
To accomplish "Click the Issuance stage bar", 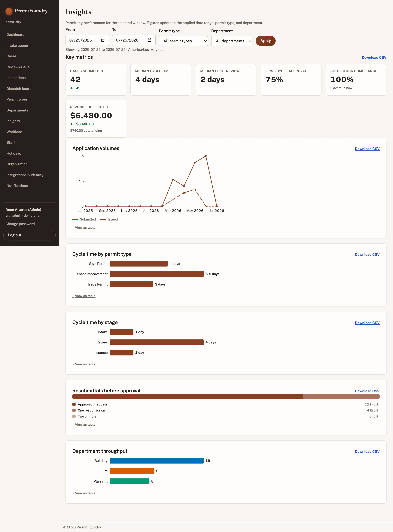I will [x=122, y=353].
